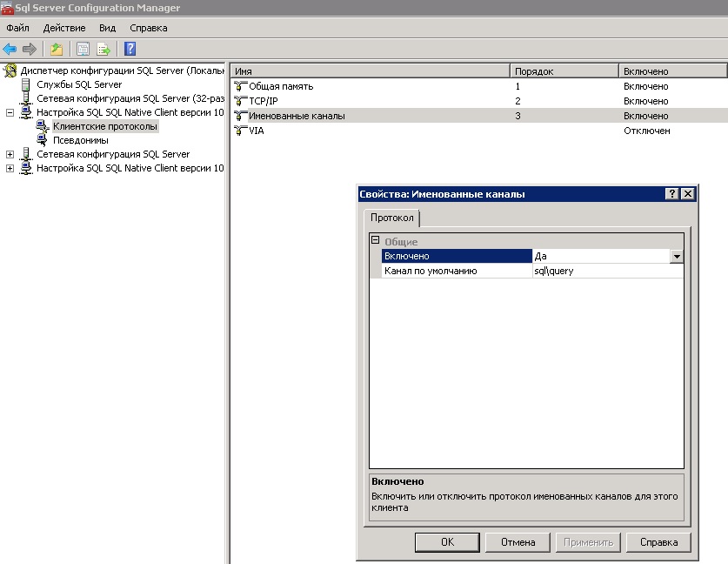Collapse the first Native Client version 10 node

[10, 112]
